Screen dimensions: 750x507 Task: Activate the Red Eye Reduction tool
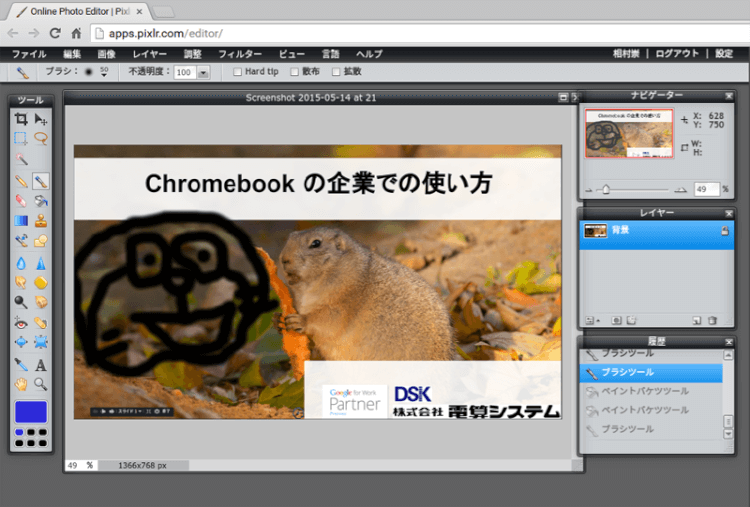[21, 323]
